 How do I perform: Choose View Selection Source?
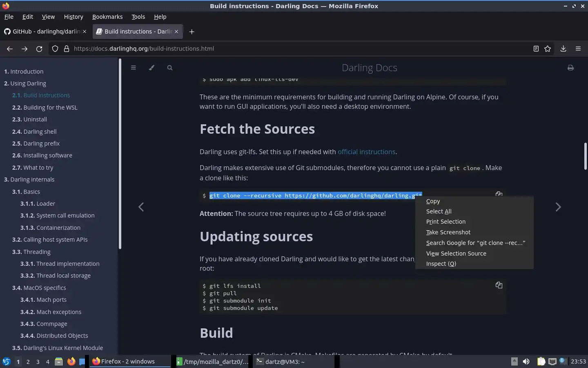[x=474, y=254]
